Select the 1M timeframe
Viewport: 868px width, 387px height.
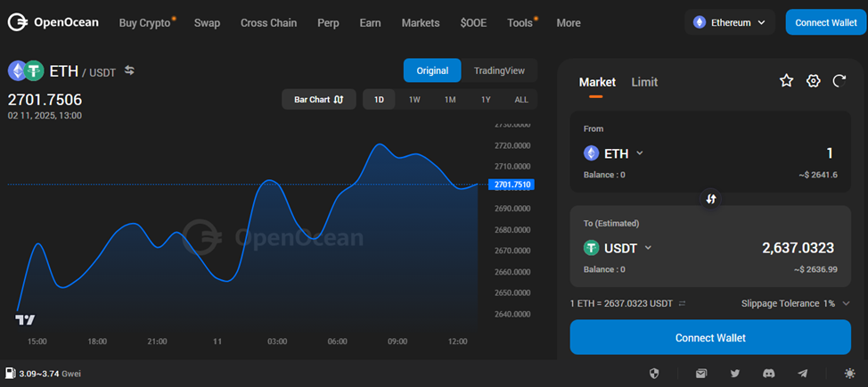pos(450,100)
